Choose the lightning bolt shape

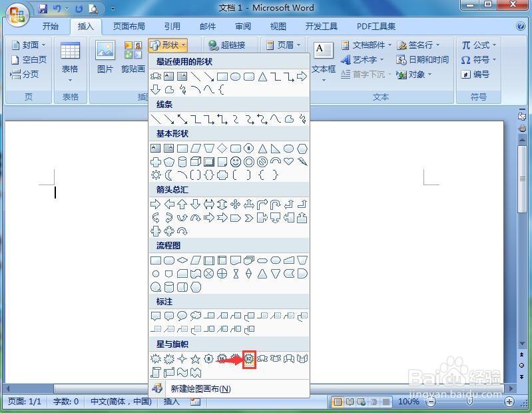[x=302, y=162]
